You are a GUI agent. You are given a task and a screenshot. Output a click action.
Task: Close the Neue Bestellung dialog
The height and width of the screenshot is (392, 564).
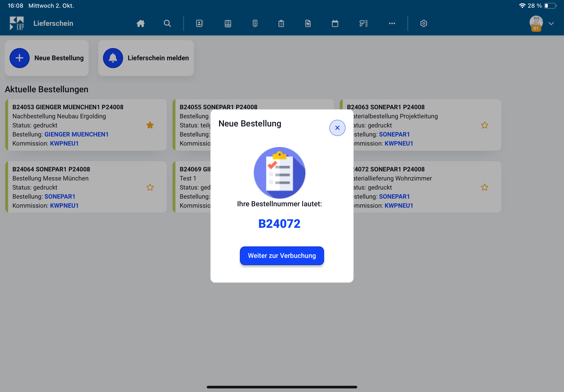[337, 128]
